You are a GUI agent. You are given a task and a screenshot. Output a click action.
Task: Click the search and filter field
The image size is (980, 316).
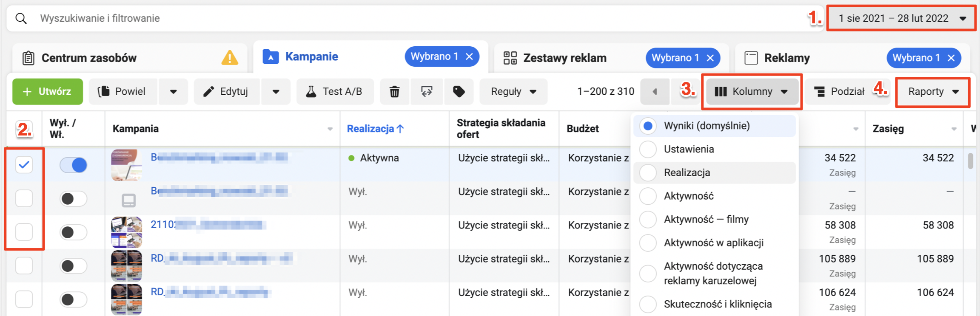click(383, 18)
